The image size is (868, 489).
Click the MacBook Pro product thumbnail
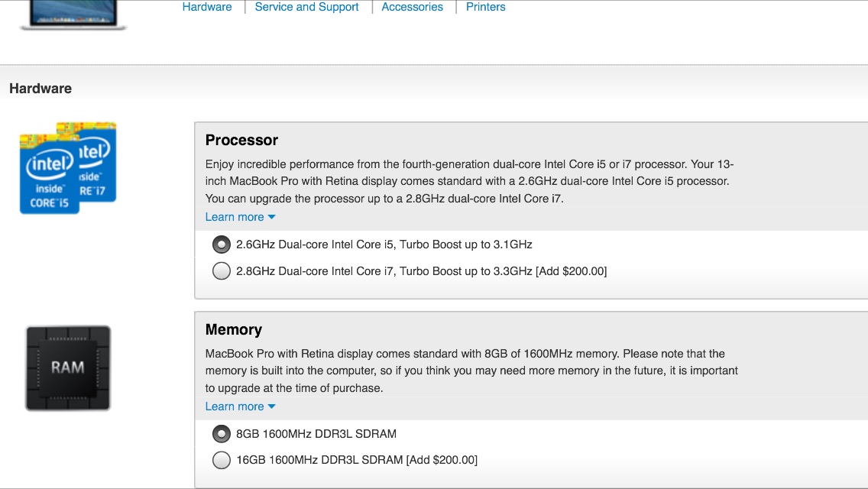tap(73, 14)
